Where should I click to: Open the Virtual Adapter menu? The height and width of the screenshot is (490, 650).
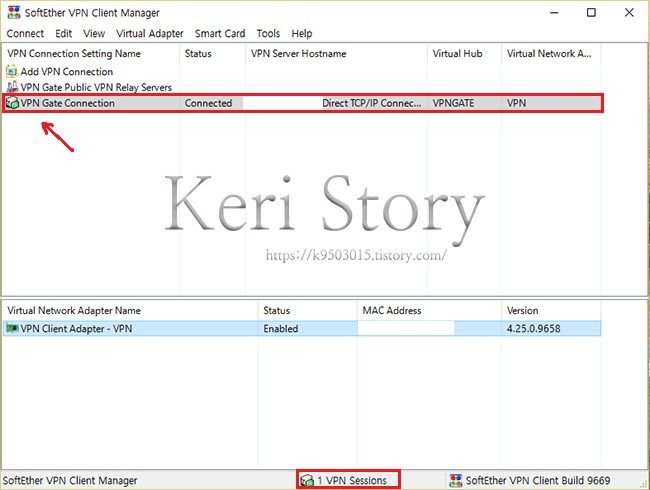click(x=150, y=34)
